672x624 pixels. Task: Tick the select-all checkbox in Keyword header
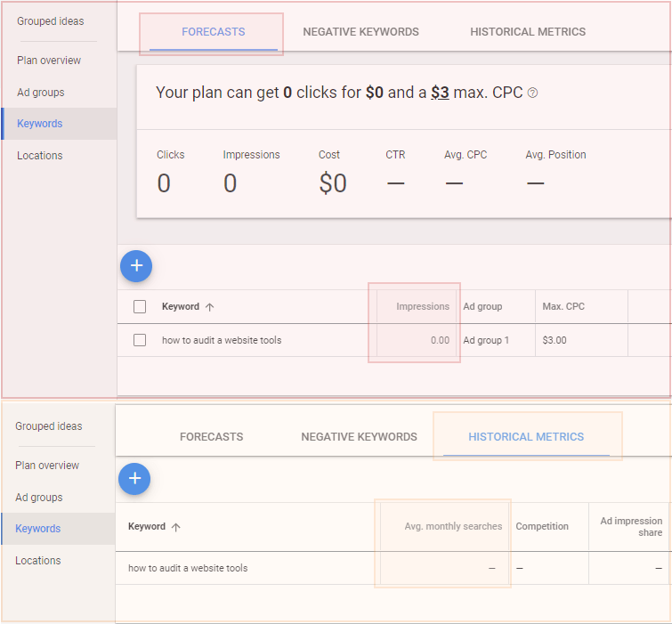(x=140, y=306)
